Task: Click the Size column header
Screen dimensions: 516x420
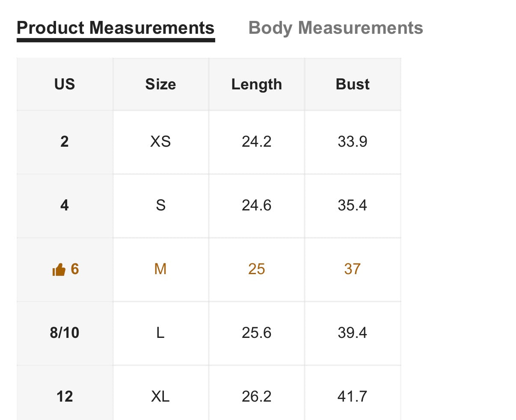Action: click(x=160, y=84)
